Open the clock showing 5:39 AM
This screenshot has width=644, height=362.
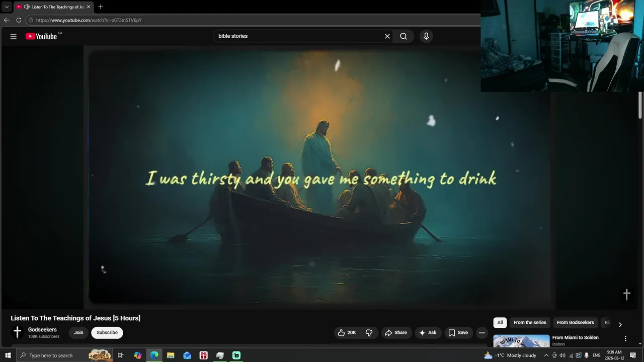pyautogui.click(x=614, y=355)
